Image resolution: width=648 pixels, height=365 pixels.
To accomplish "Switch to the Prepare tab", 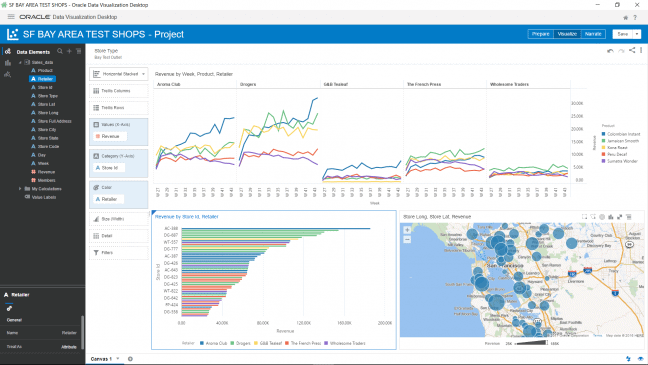I will (x=541, y=34).
